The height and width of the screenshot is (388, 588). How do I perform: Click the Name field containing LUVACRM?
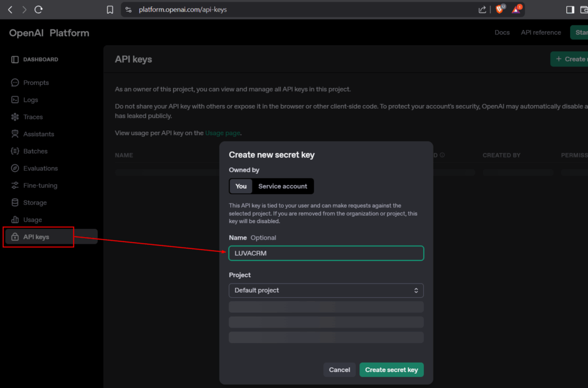[x=326, y=253]
